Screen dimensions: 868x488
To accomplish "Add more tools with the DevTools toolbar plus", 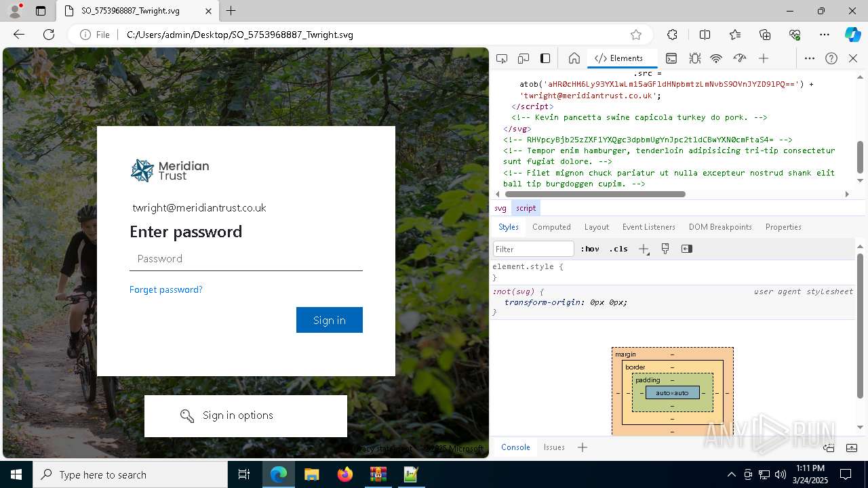I will pyautogui.click(x=764, y=58).
